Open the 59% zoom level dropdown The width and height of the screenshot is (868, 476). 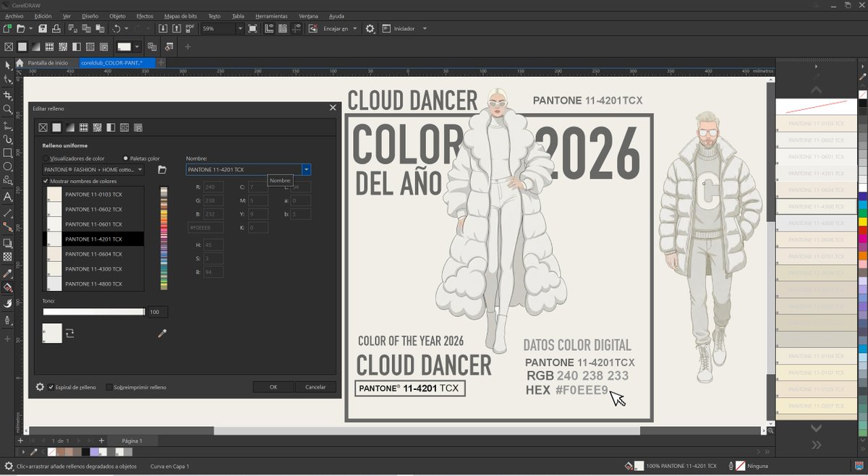tap(239, 28)
